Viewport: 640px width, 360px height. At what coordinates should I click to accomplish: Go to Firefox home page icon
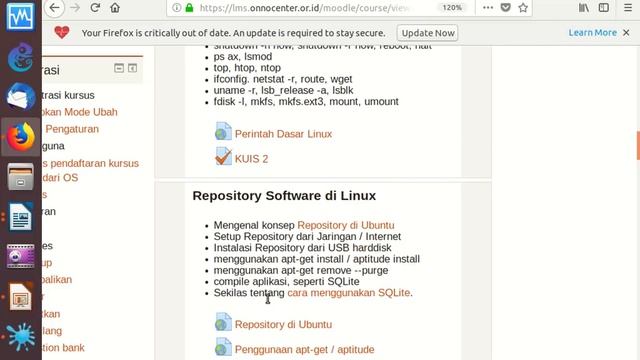coord(115,8)
